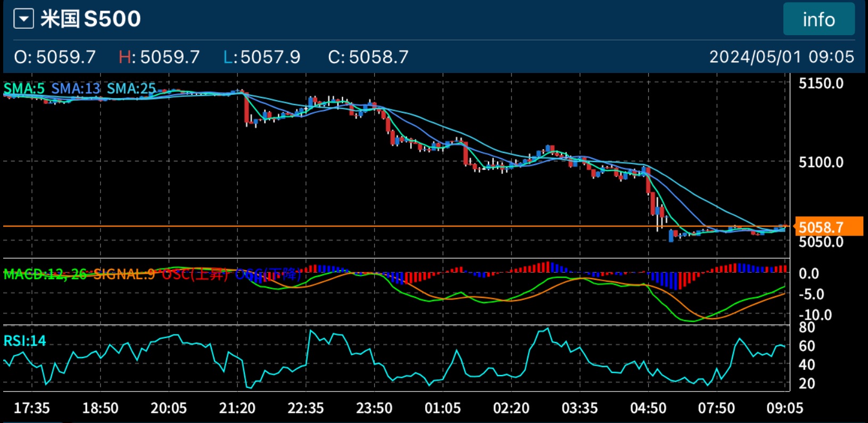Click the orange 5058.7 current price tag
Screen dimensions: 868x423
(x=827, y=227)
